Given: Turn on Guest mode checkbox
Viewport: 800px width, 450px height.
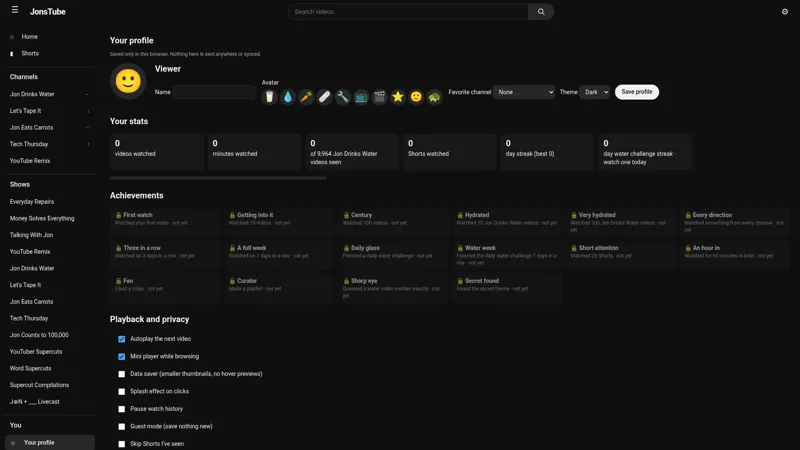Looking at the screenshot, I should [x=121, y=427].
